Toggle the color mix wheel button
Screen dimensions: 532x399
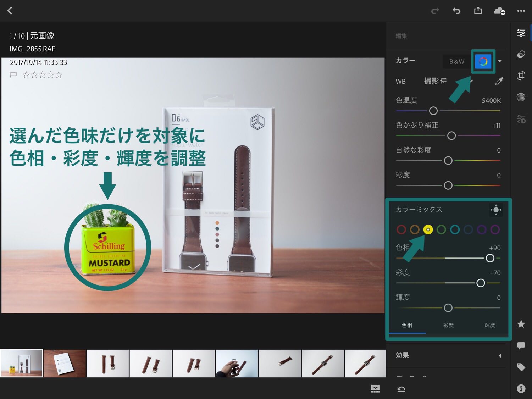pyautogui.click(x=483, y=61)
